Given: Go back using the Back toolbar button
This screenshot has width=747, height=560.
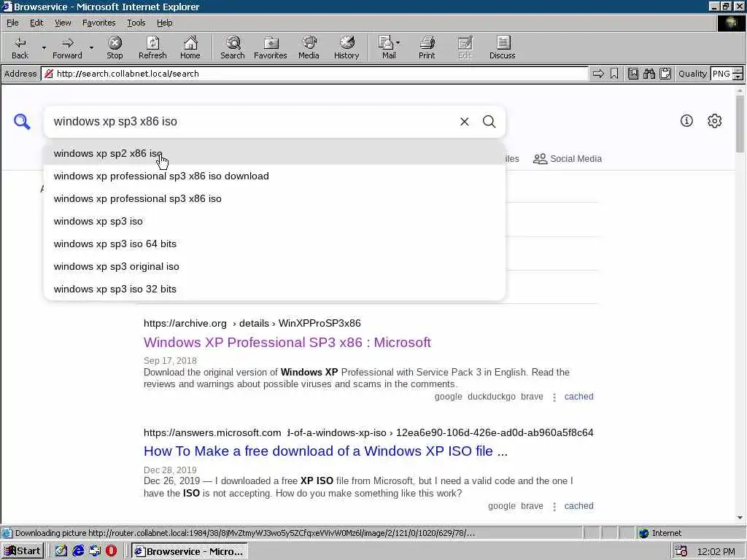Looking at the screenshot, I should point(20,48).
